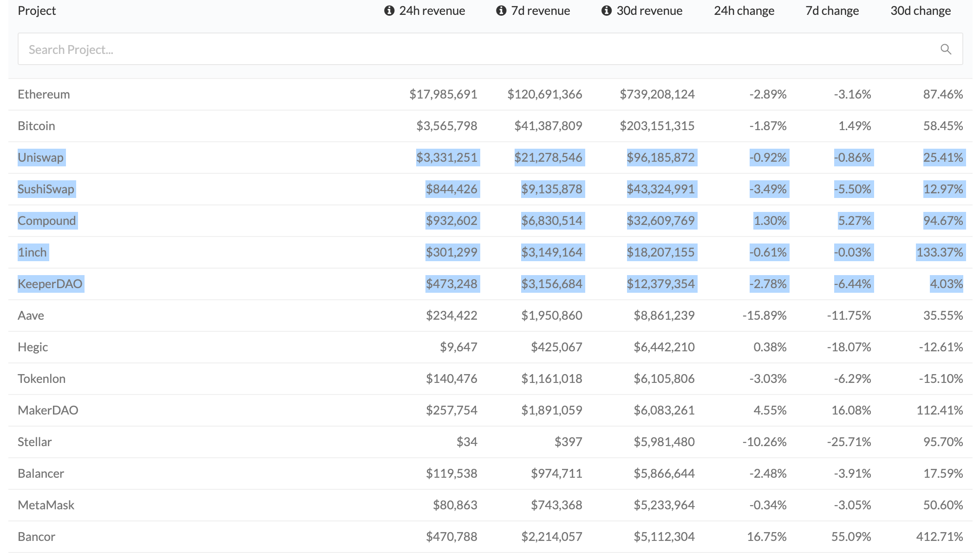Open the Uniswap project name
The width and height of the screenshot is (980, 553).
[x=40, y=158]
